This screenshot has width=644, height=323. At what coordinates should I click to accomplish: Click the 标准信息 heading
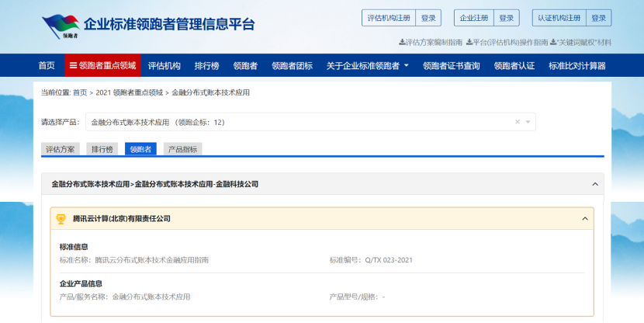[74, 247]
